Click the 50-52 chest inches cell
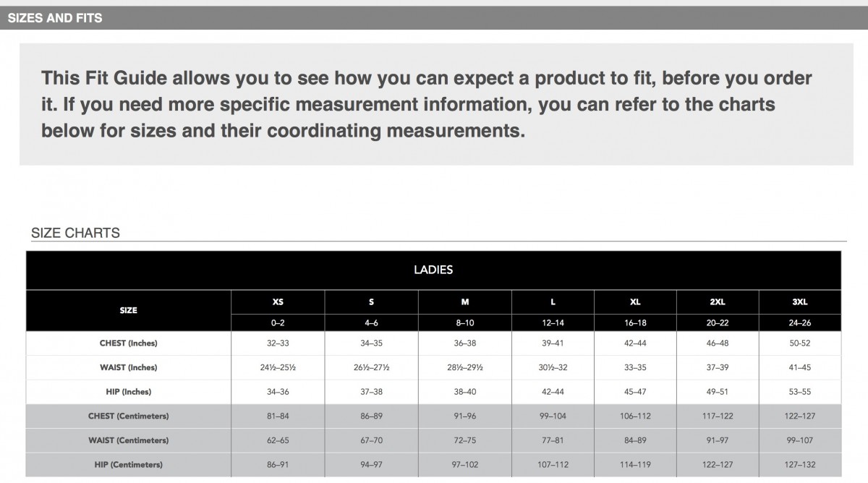Image resolution: width=868 pixels, height=483 pixels. click(799, 343)
